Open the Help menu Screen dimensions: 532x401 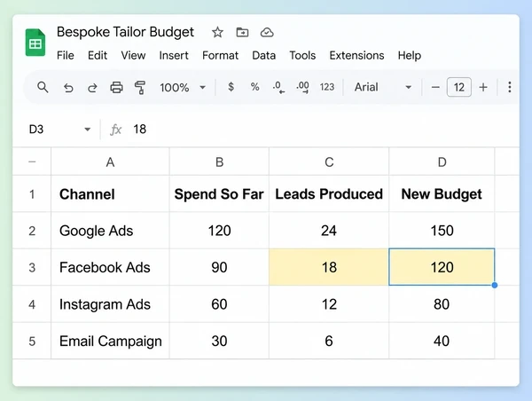[409, 55]
